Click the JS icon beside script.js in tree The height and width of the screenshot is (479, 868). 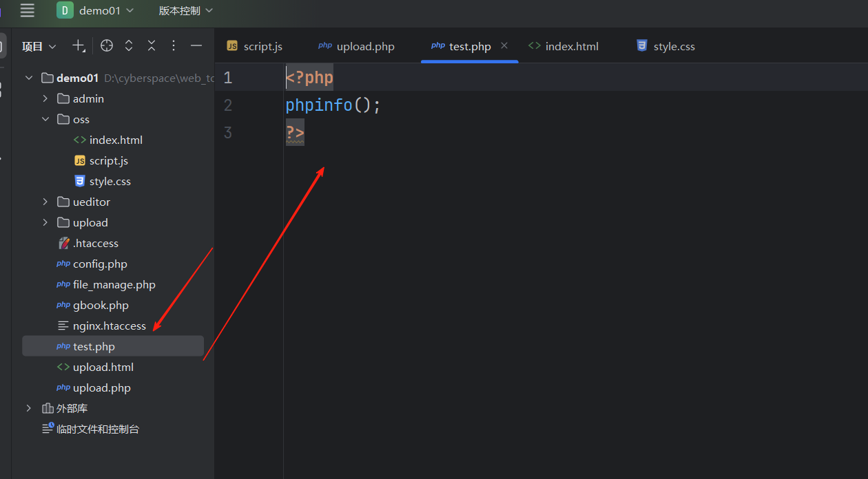tap(80, 160)
